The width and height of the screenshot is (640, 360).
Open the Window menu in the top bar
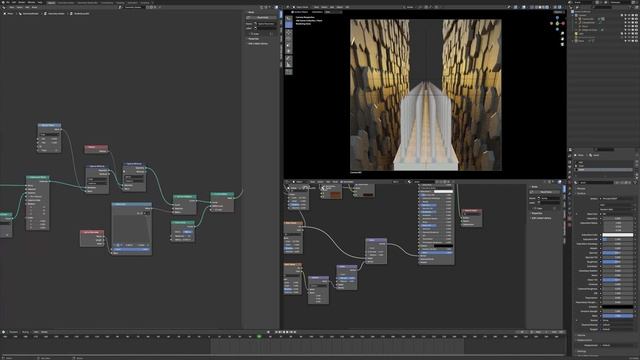coord(30,2)
